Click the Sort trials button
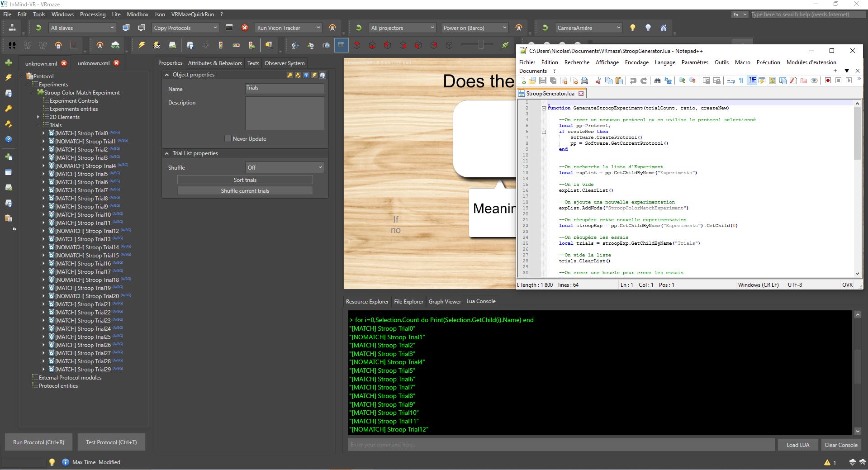 [x=245, y=180]
